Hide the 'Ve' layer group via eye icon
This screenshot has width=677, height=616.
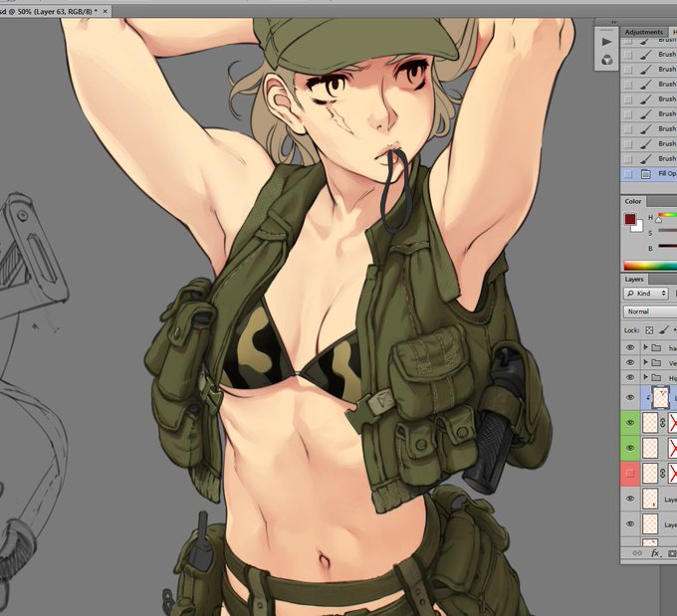coord(630,362)
